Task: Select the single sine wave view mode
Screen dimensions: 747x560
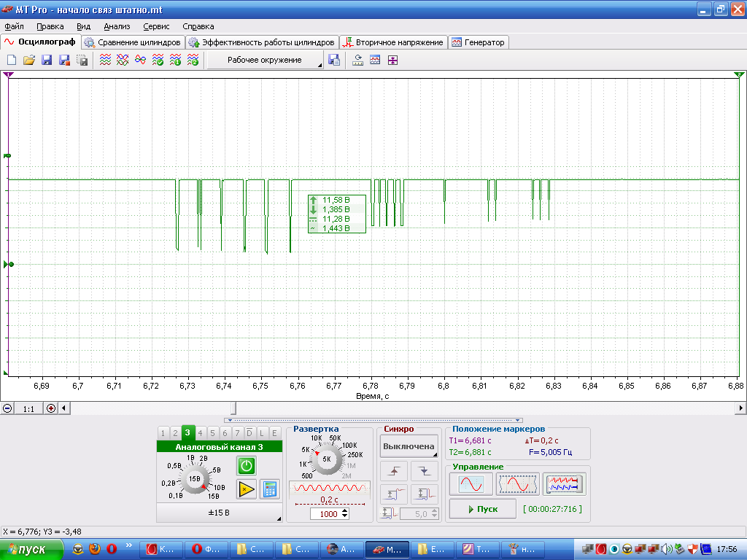Action: click(x=471, y=484)
